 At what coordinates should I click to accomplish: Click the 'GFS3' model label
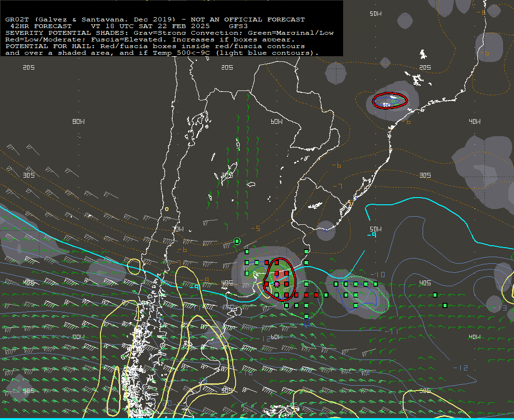pos(238,26)
